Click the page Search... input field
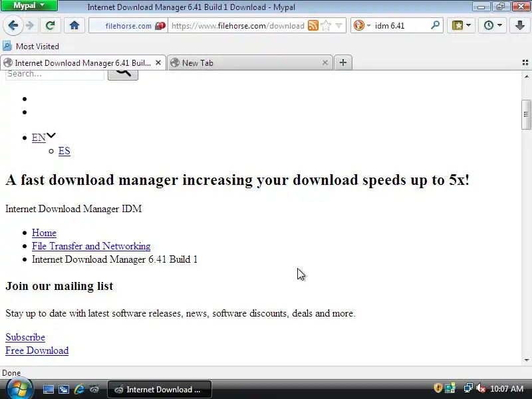Viewport: 532px width, 399px height. pos(55,74)
